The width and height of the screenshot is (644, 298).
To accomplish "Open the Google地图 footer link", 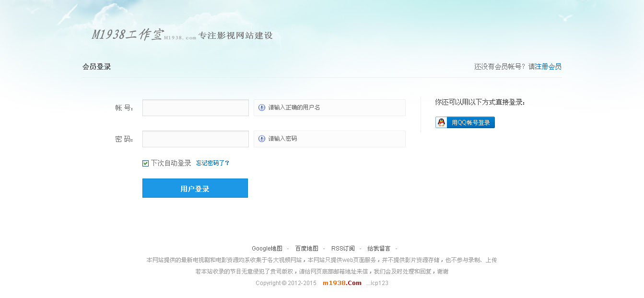I will [x=266, y=248].
